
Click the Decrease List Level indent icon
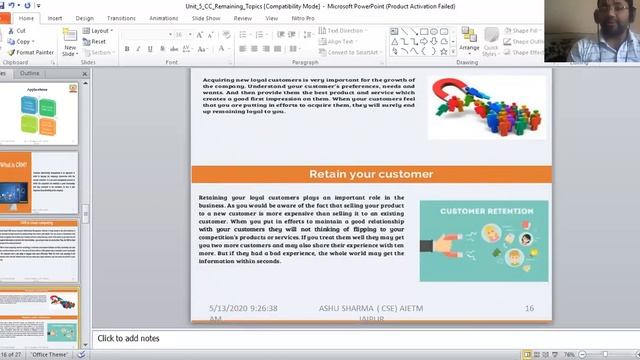click(x=280, y=35)
